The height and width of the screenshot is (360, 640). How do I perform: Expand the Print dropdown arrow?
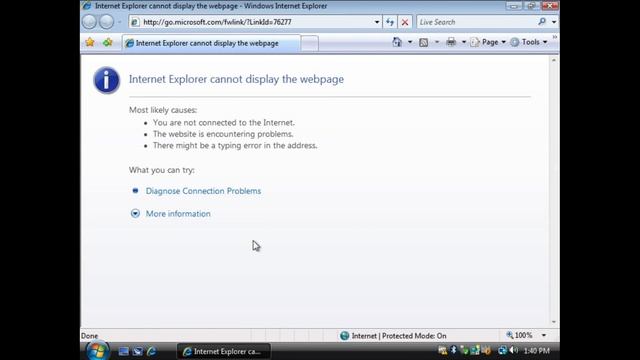[x=464, y=42]
